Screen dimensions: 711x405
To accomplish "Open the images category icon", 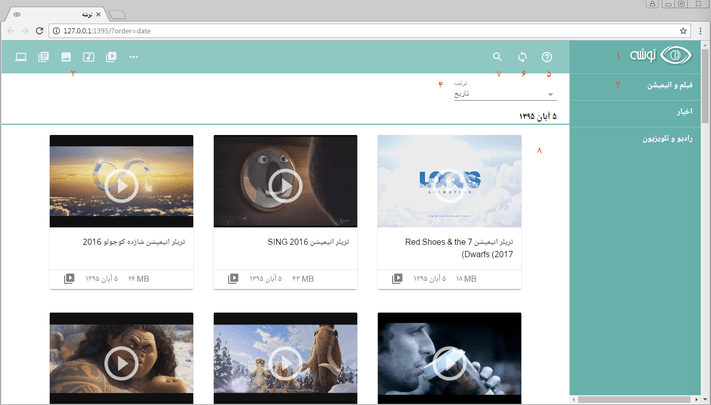I will [66, 57].
